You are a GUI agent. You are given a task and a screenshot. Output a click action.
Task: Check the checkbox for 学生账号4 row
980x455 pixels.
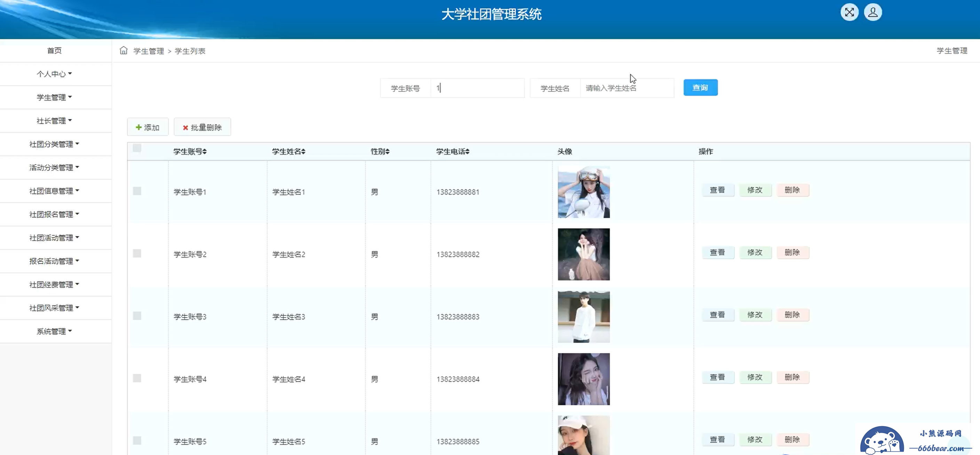pos(137,378)
